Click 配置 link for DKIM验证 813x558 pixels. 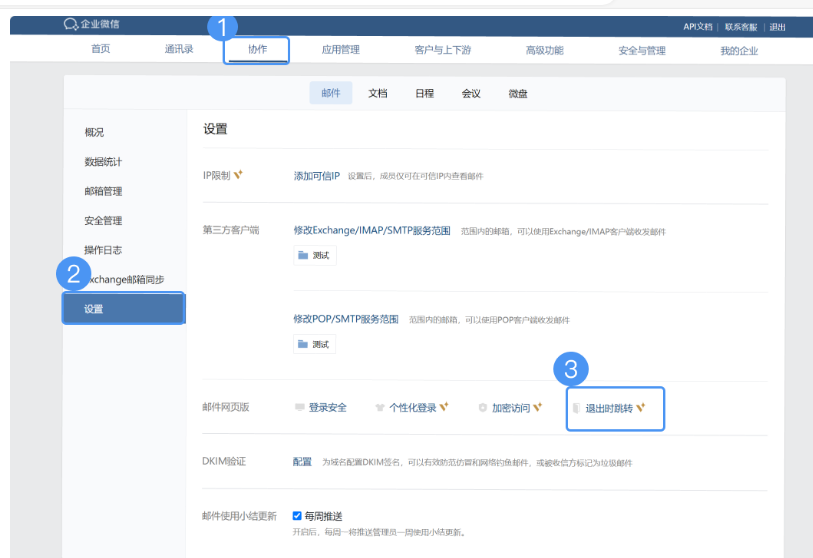302,462
